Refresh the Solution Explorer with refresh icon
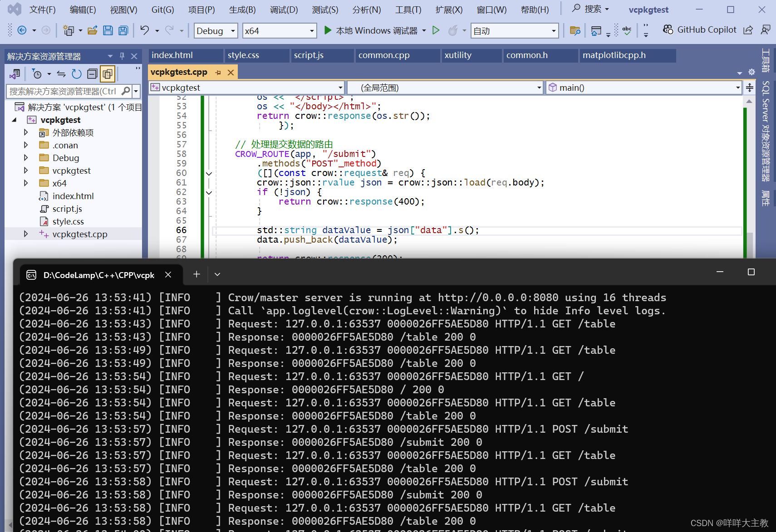The height and width of the screenshot is (532, 776). [76, 73]
